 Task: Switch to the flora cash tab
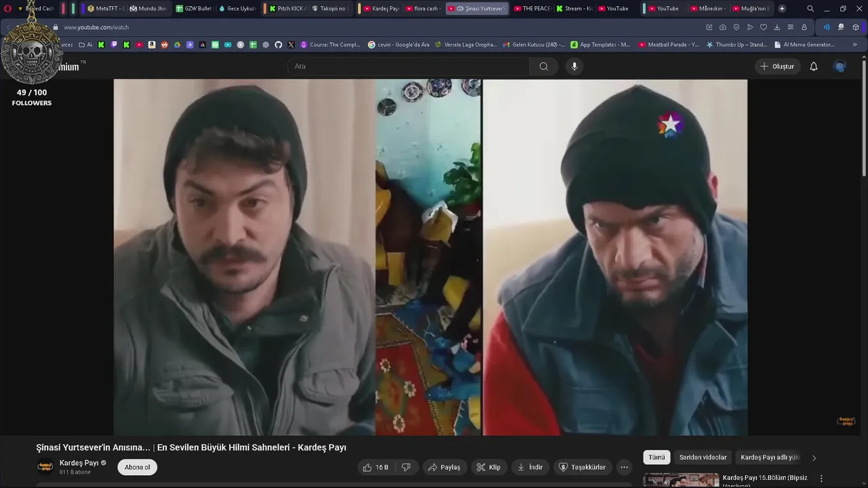[x=424, y=9]
